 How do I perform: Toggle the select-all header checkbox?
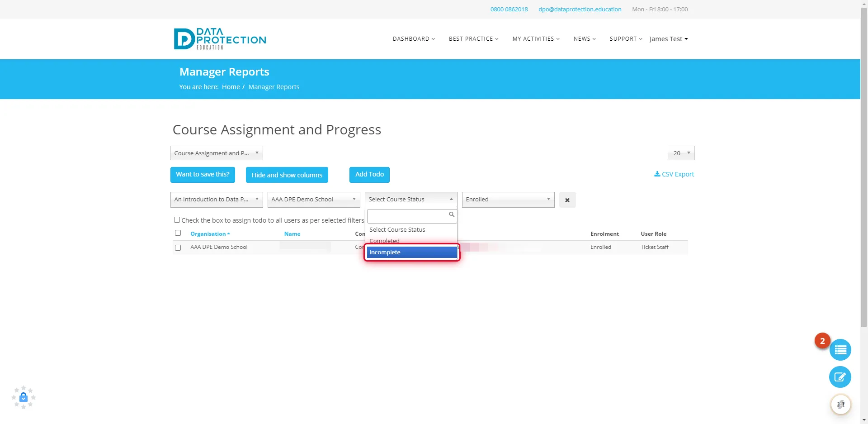point(178,233)
